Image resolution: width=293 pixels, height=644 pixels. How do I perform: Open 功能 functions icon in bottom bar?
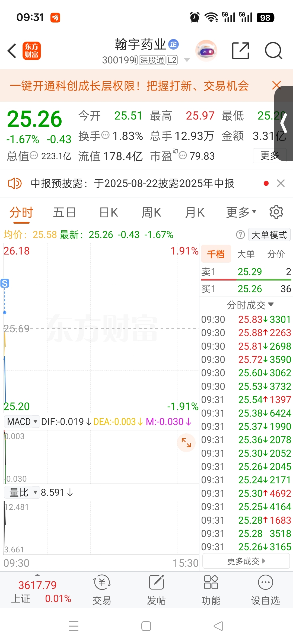pos(211,590)
